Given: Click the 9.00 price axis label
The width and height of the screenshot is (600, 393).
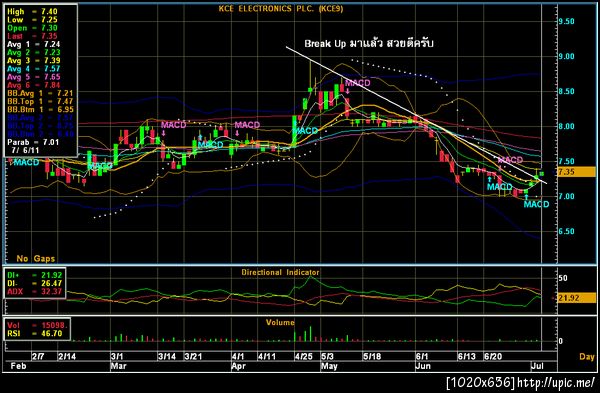Looking at the screenshot, I should [x=566, y=56].
